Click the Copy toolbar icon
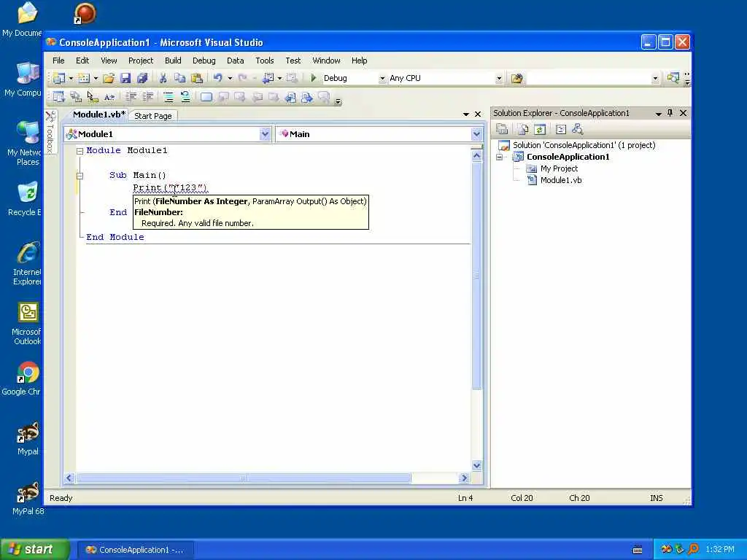The width and height of the screenshot is (747, 560). (179, 78)
